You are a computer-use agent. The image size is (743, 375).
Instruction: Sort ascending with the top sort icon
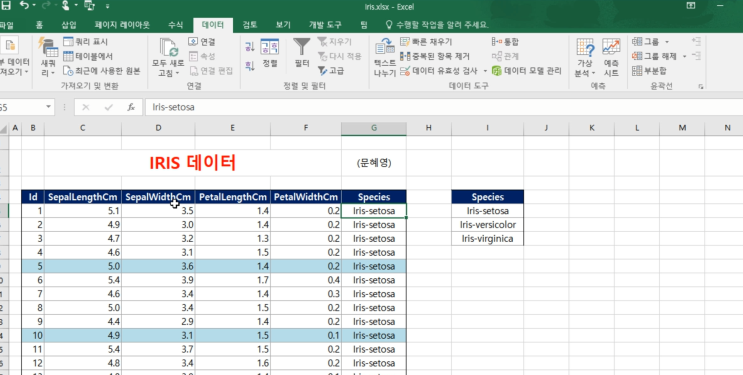250,46
